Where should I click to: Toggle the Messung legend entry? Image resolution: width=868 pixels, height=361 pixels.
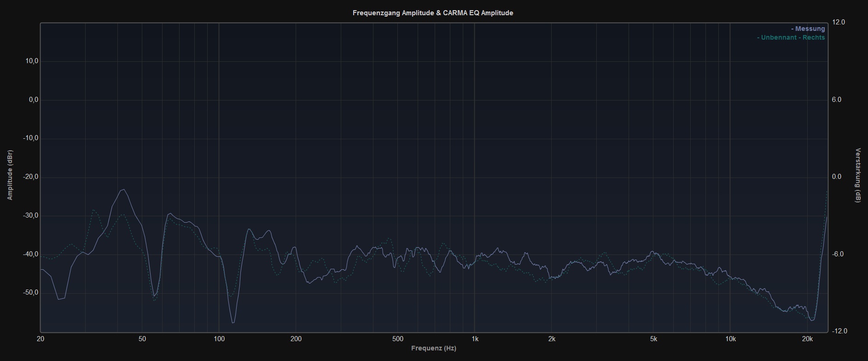pyautogui.click(x=808, y=29)
